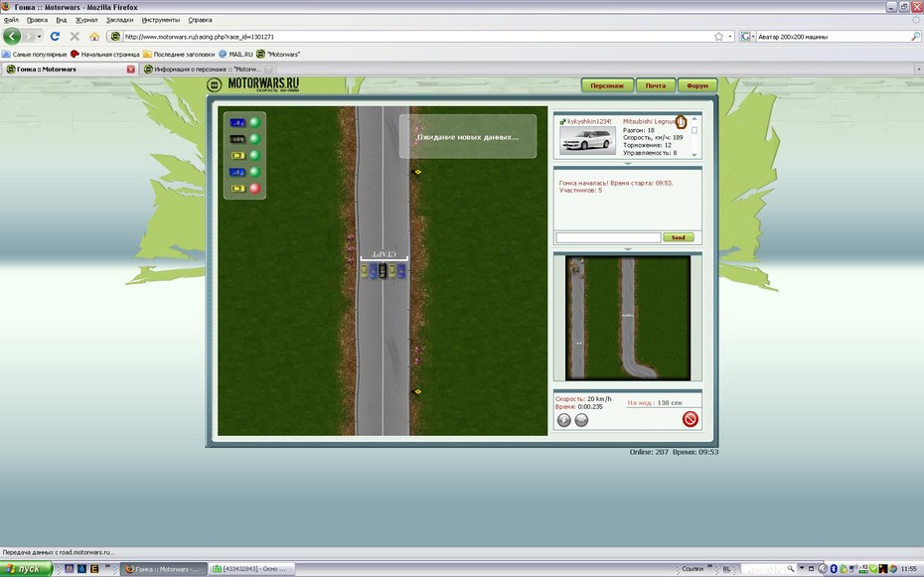Click the Firefox back arrow button
Image resolution: width=924 pixels, height=577 pixels.
(x=12, y=37)
